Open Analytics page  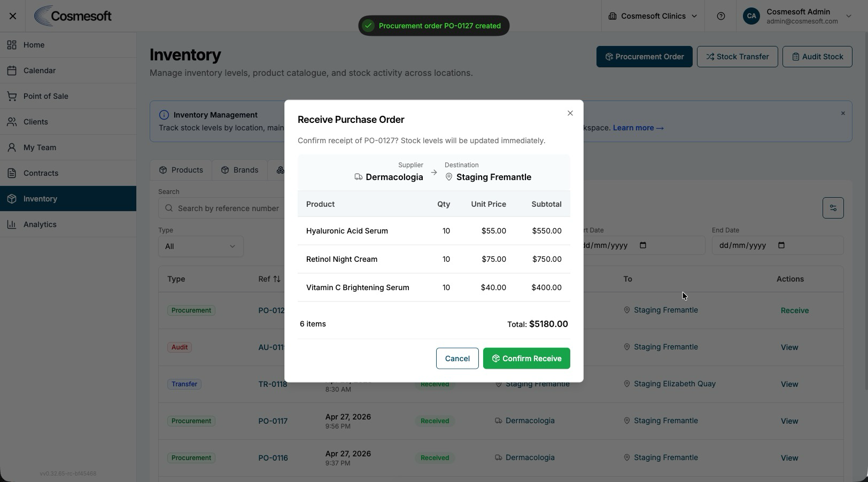tap(68, 224)
